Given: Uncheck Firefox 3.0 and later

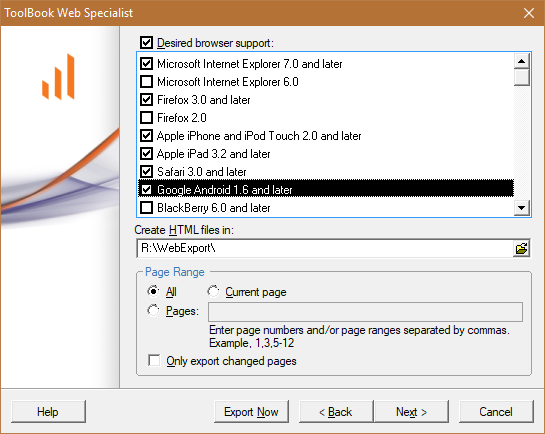Looking at the screenshot, I should [146, 100].
